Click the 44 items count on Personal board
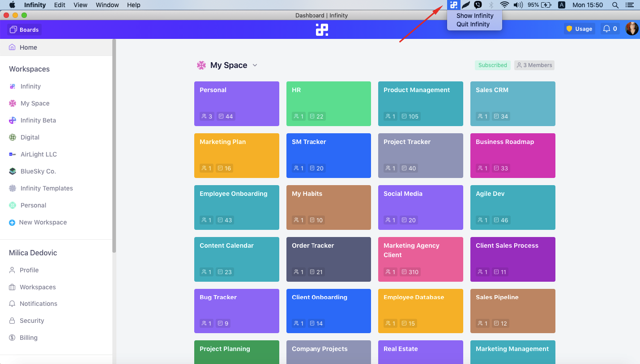 (x=226, y=116)
